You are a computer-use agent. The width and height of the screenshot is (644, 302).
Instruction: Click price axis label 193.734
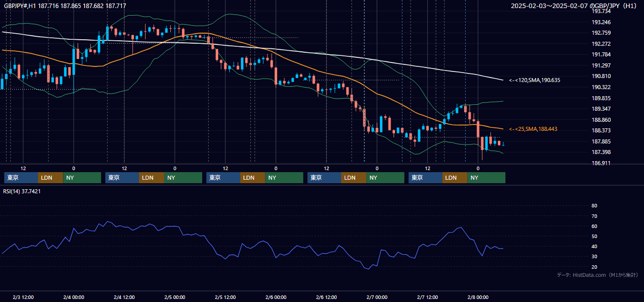pyautogui.click(x=601, y=11)
